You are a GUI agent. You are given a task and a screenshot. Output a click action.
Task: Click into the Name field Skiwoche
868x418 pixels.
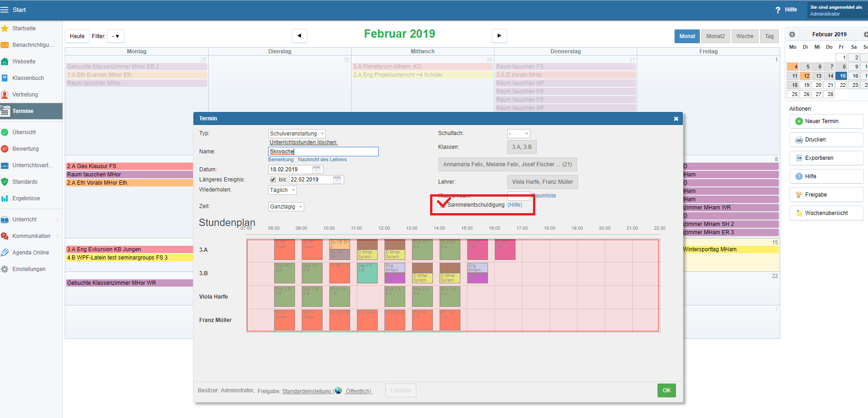(x=323, y=152)
